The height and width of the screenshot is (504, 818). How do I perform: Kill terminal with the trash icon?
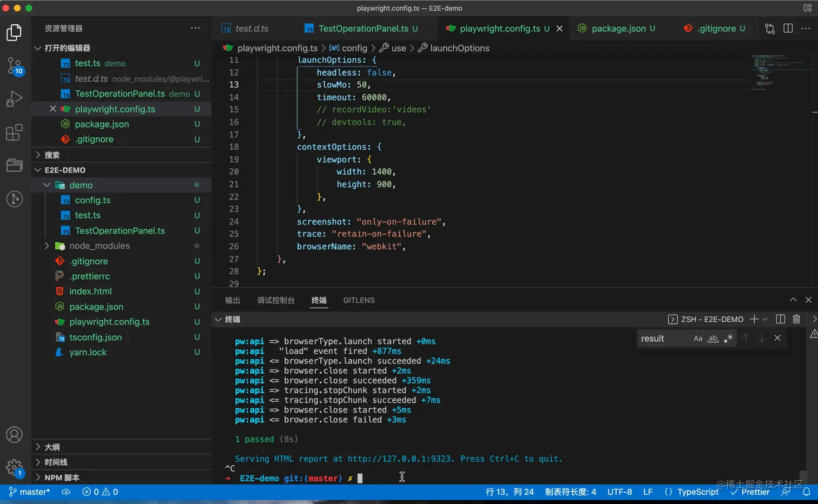tap(796, 319)
